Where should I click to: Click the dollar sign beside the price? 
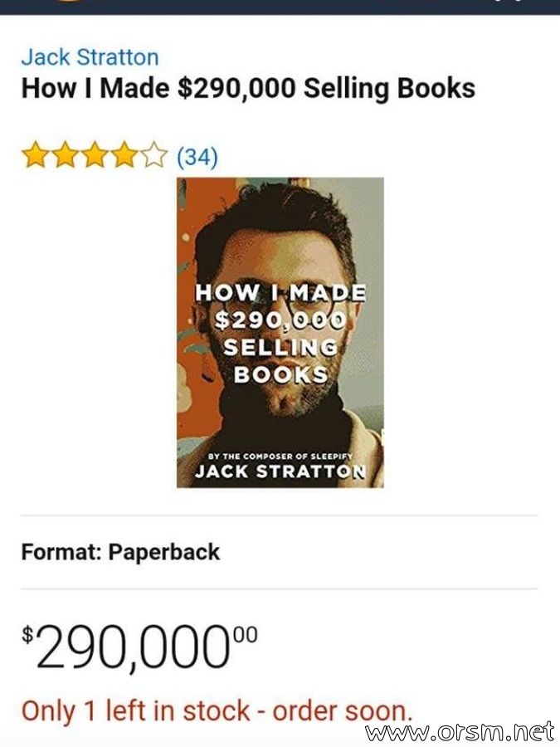(27, 634)
